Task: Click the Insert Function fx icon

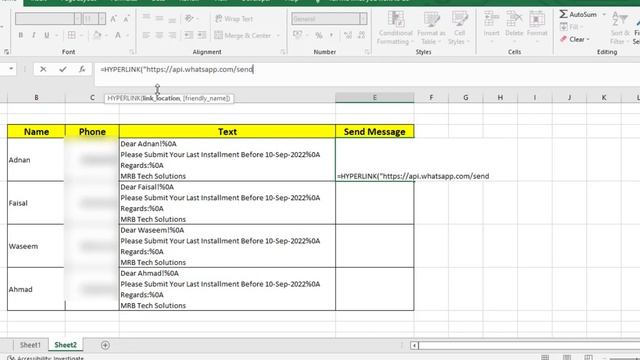Action: click(82, 69)
